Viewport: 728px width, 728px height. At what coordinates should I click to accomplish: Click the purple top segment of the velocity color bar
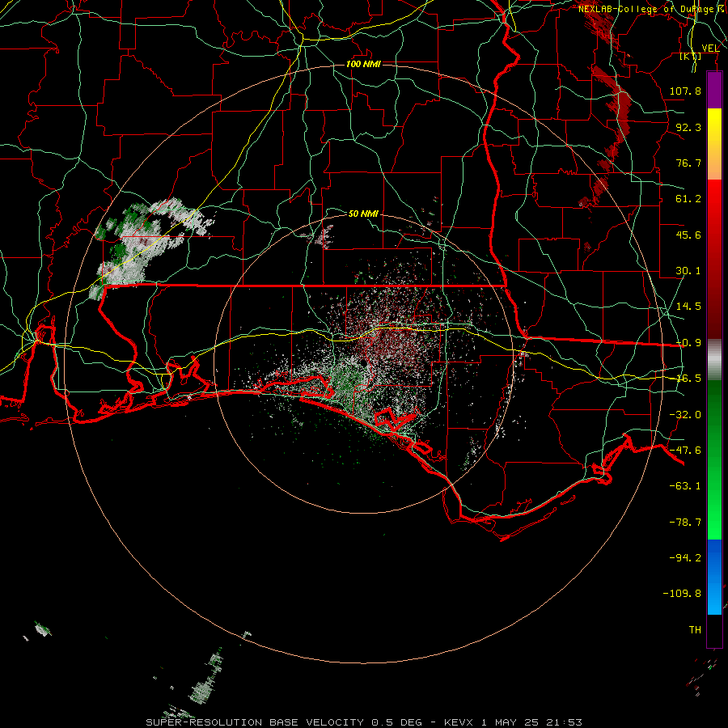pyautogui.click(x=714, y=90)
